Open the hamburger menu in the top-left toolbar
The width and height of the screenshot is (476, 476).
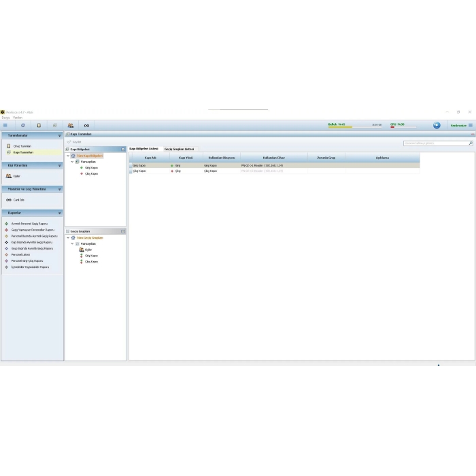click(5, 125)
